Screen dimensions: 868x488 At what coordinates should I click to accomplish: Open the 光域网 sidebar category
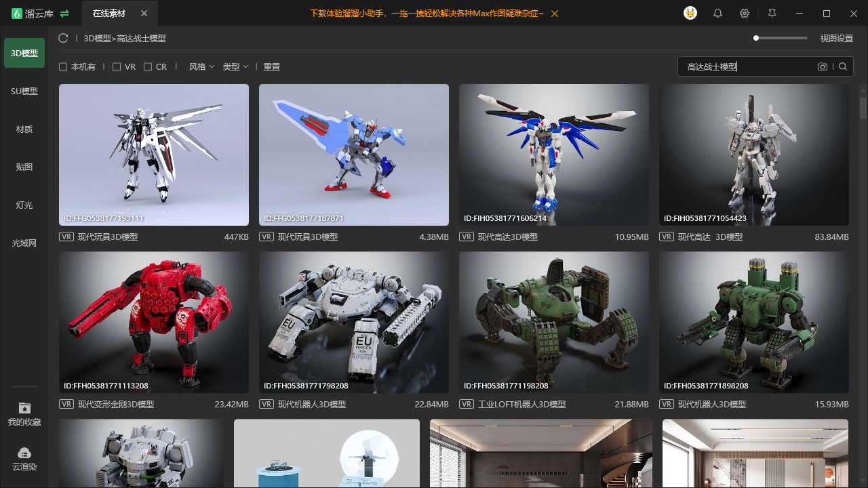(x=24, y=243)
